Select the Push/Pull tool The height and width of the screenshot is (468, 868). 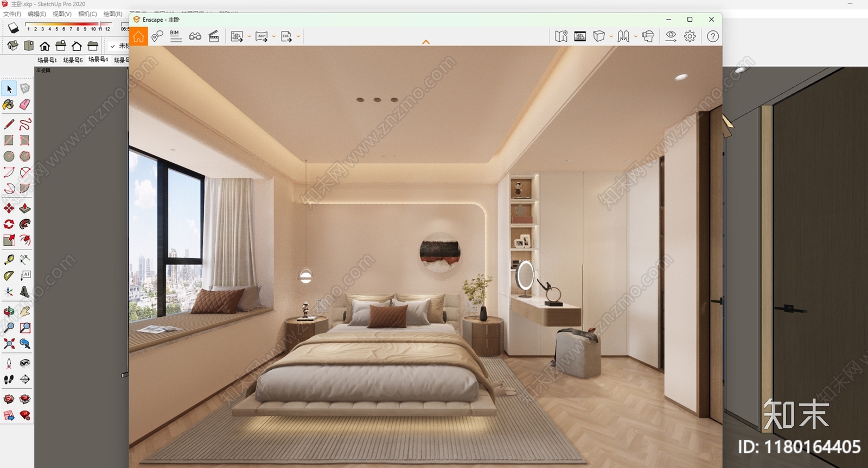point(25,208)
